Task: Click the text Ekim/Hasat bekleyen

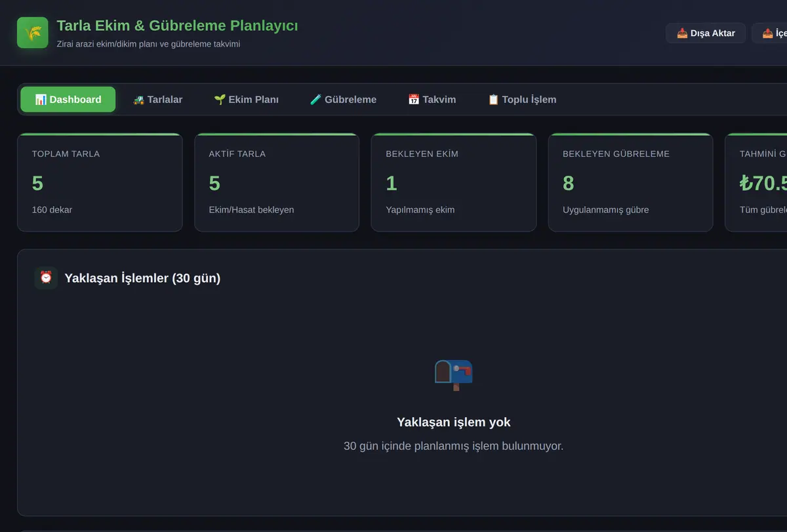Action: [251, 210]
